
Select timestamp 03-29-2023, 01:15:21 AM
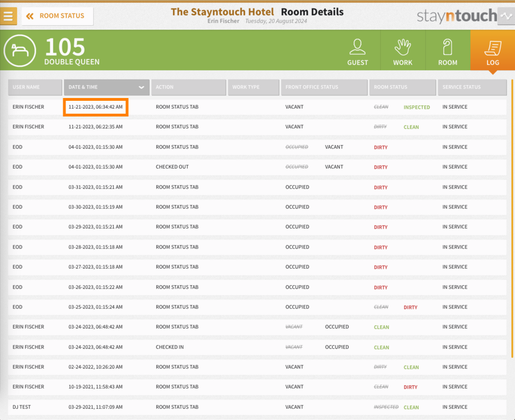click(x=96, y=227)
